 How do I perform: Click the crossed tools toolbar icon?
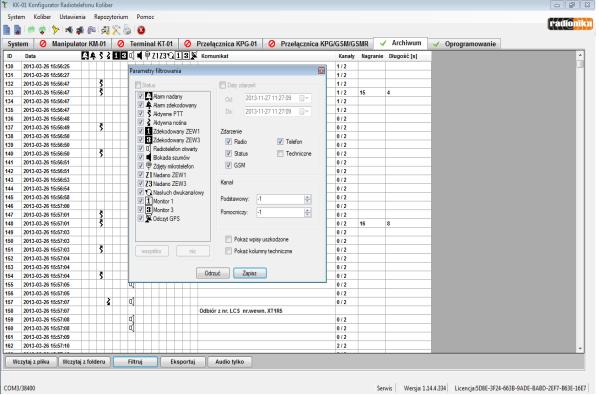pyautogui.click(x=116, y=30)
